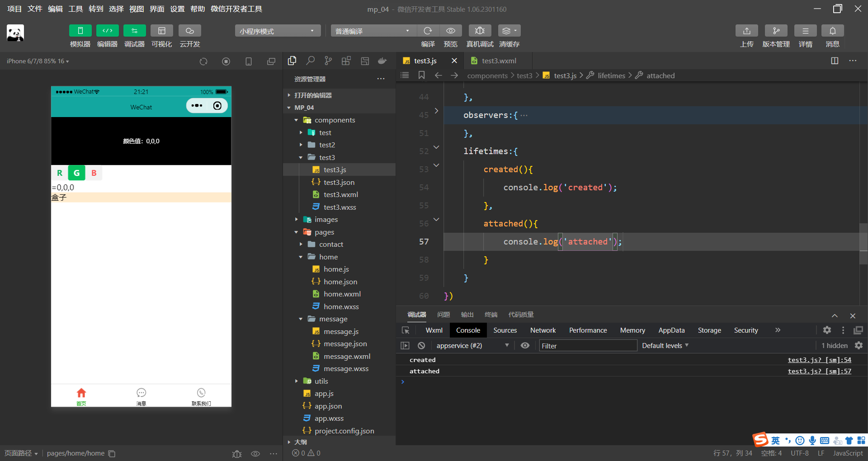
Task: Open the split editor icon
Action: [x=835, y=61]
